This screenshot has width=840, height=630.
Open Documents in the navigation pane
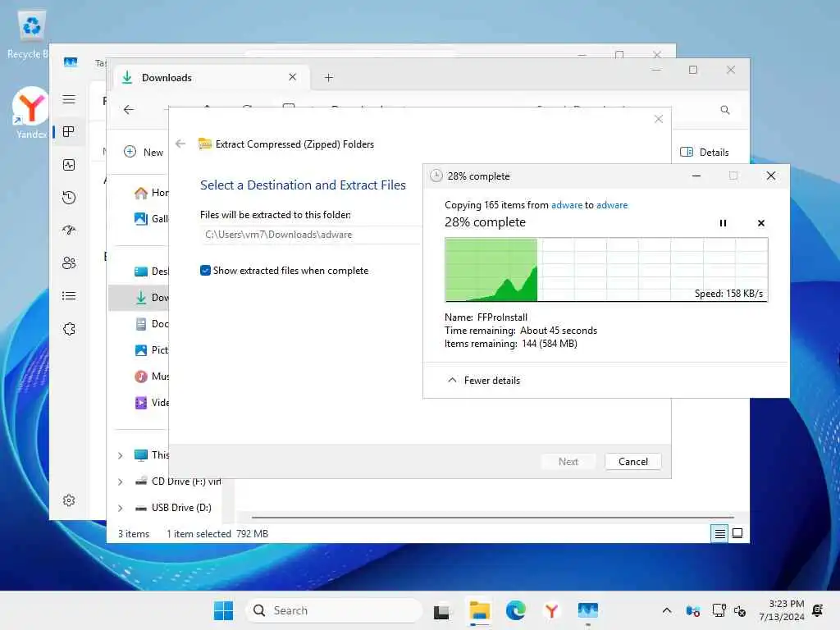[x=151, y=324]
